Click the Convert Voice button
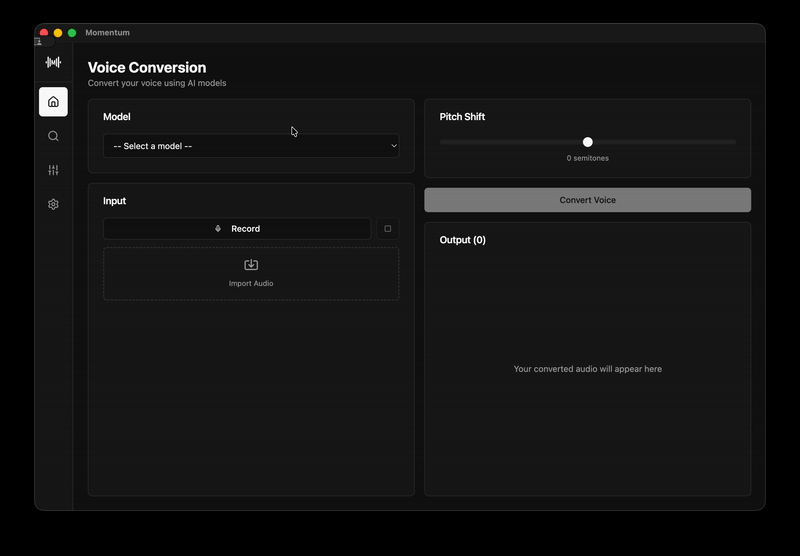800x556 pixels. click(x=587, y=200)
